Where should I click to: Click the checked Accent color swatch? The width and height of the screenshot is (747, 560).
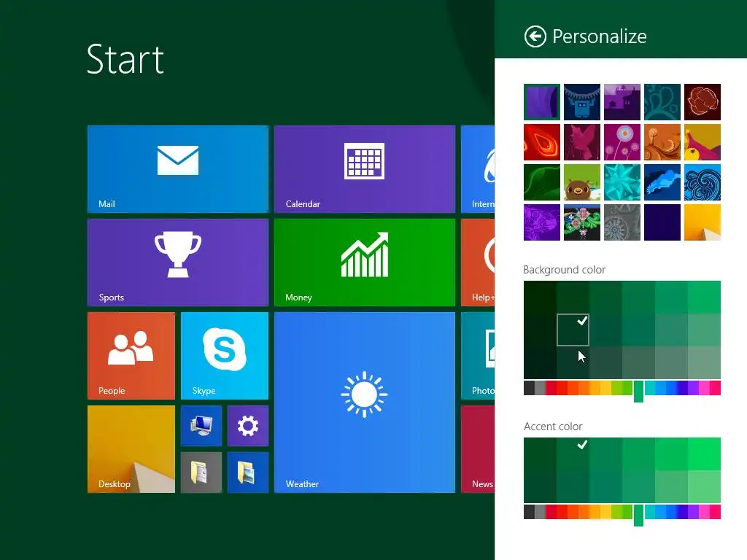(573, 454)
